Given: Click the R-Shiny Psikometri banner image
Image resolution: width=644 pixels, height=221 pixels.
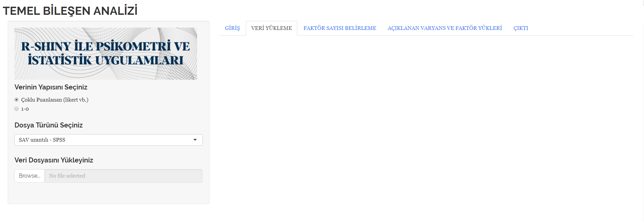Looking at the screenshot, I should point(106,53).
